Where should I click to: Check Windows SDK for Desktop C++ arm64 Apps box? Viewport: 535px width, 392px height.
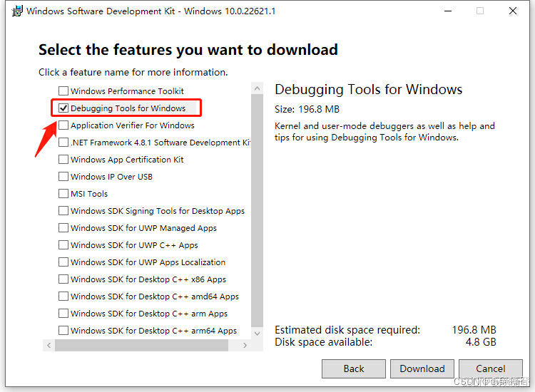coord(63,330)
